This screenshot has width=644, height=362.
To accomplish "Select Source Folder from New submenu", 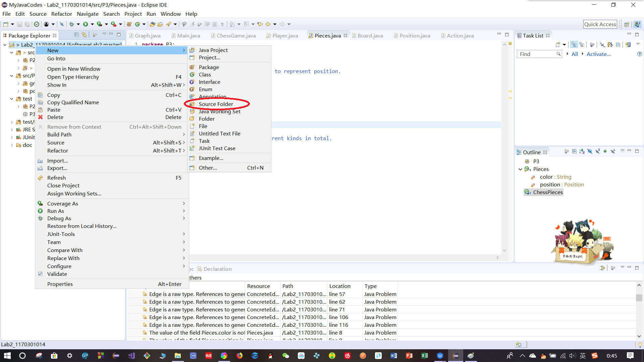I will click(216, 104).
